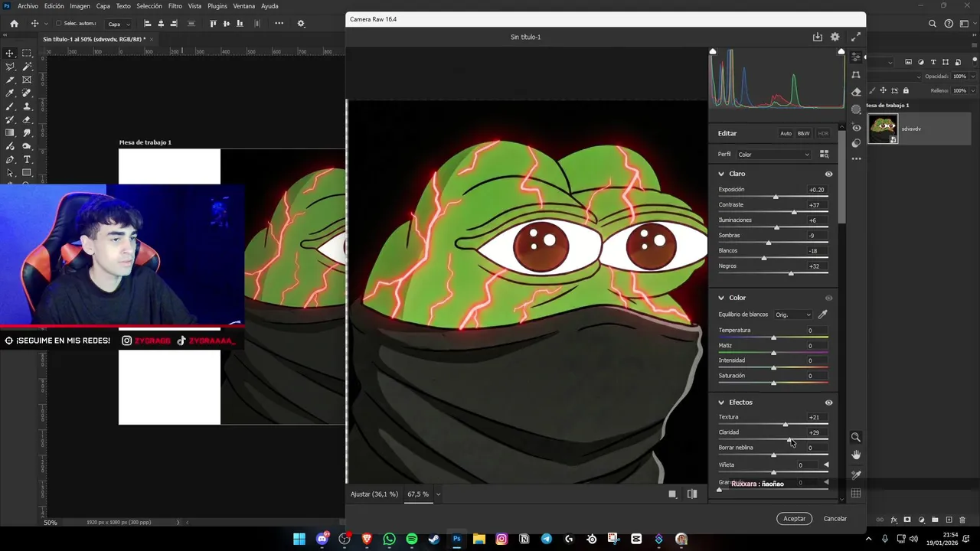Click Cancelar in Camera Raw dialog

click(835, 518)
